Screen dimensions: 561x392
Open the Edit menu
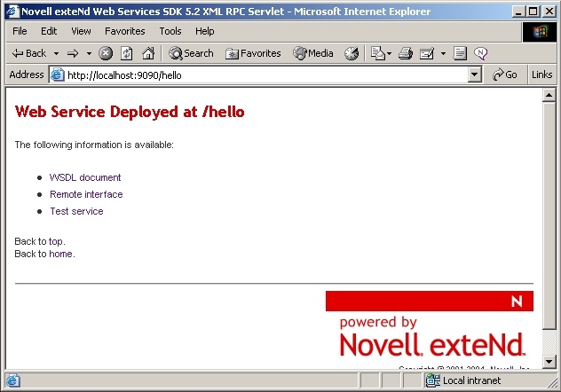[x=49, y=31]
